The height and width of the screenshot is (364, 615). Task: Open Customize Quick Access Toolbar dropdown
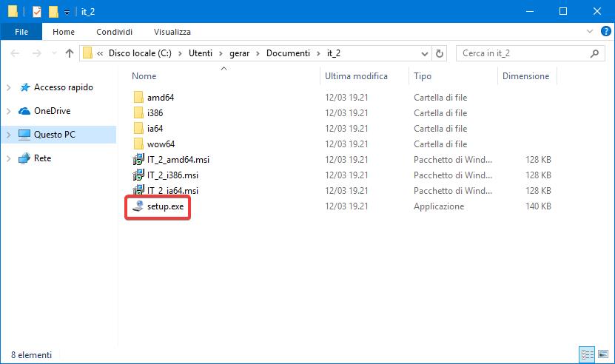tap(67, 12)
